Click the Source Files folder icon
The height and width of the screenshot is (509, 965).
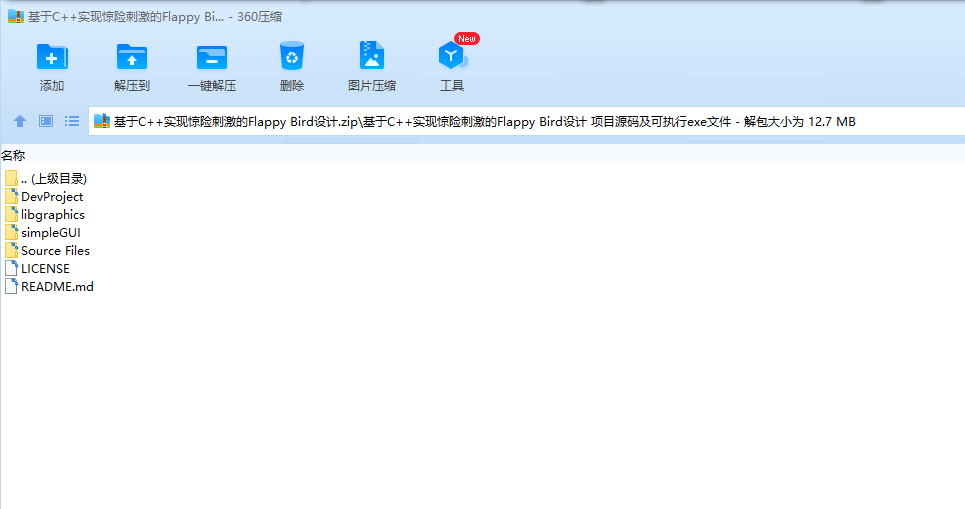tap(11, 250)
